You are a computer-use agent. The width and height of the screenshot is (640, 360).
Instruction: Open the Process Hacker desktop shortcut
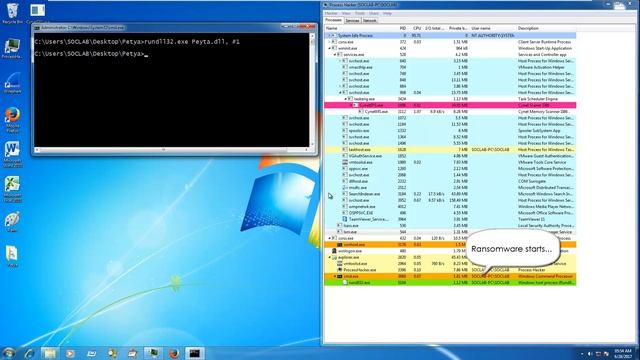point(12,48)
